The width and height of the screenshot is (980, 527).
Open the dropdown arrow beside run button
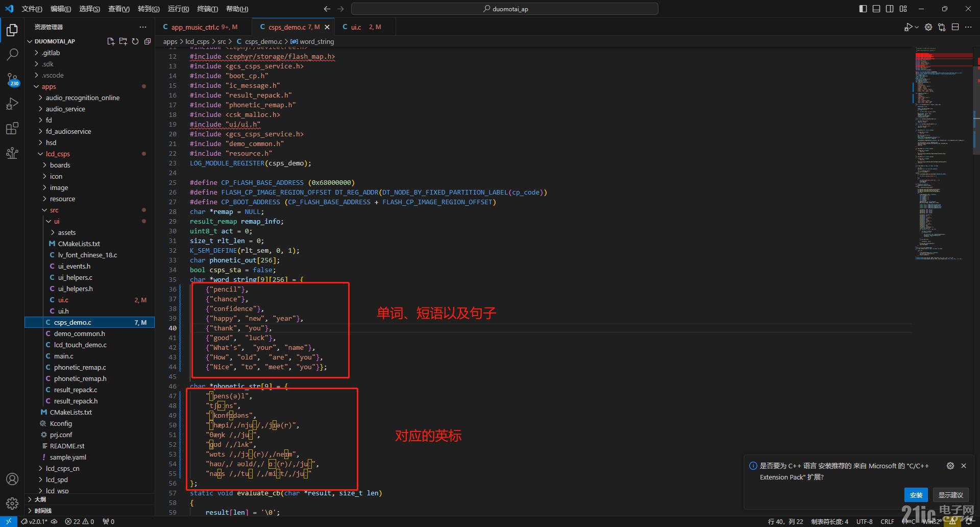917,27
